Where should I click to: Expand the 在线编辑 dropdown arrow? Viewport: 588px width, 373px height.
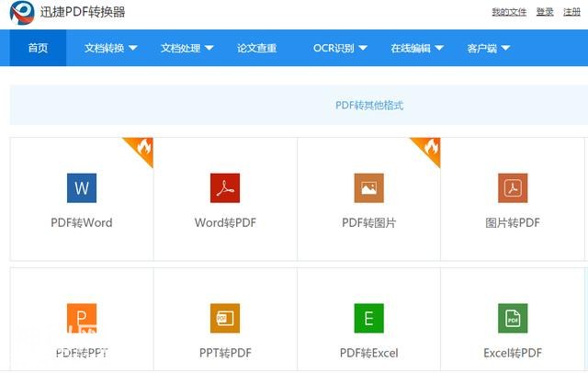coord(439,48)
